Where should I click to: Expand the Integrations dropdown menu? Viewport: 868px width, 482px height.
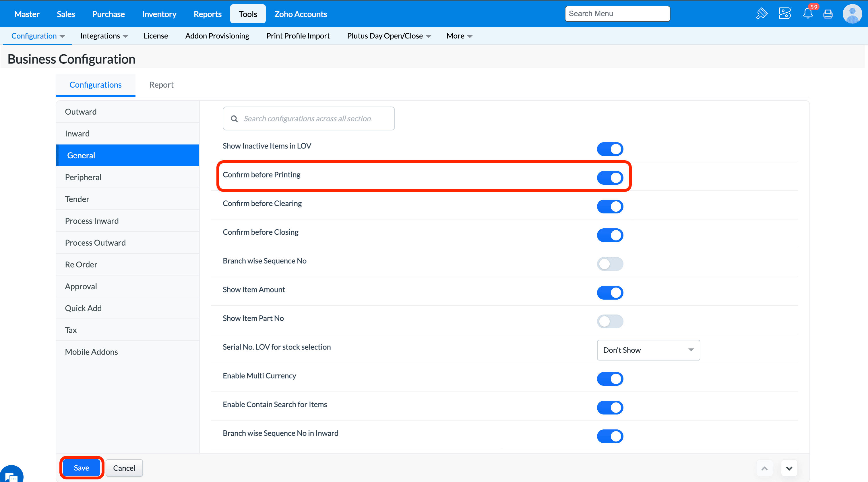[x=104, y=36]
